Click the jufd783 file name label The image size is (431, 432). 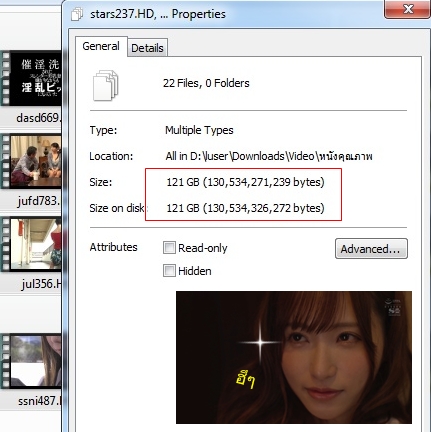(x=39, y=201)
